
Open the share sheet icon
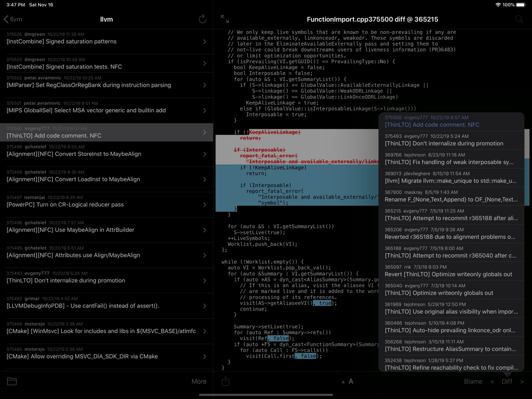pos(226,381)
